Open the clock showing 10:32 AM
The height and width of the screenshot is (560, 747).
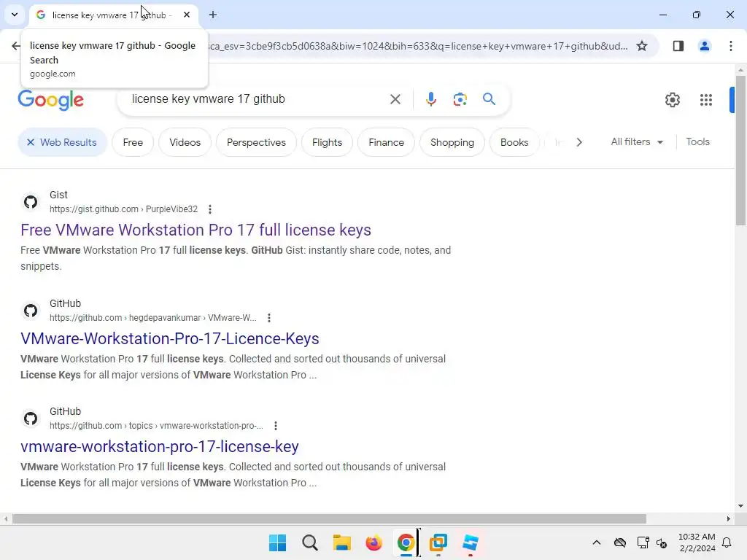click(697, 542)
